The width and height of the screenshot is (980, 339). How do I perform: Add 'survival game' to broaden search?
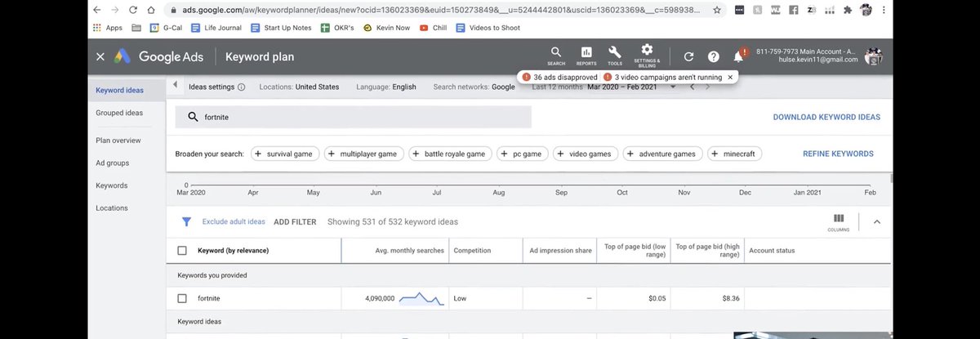click(283, 154)
